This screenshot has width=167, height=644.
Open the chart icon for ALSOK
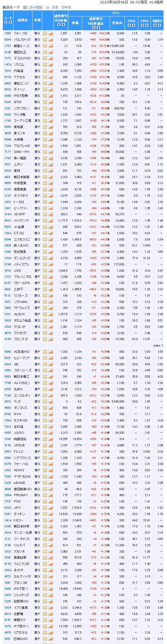point(51,314)
